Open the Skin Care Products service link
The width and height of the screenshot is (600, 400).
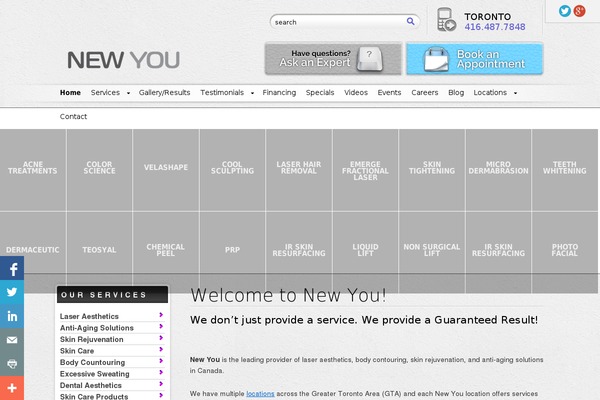[x=94, y=397]
